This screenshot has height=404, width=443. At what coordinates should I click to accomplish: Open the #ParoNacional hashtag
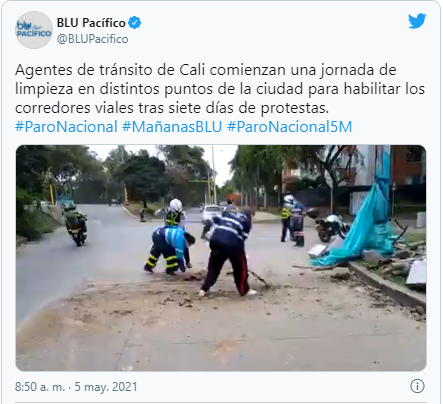pos(66,127)
